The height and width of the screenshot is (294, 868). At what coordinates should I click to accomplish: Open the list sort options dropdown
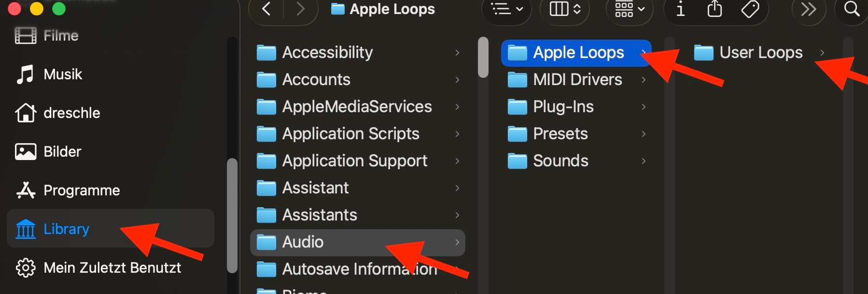506,9
